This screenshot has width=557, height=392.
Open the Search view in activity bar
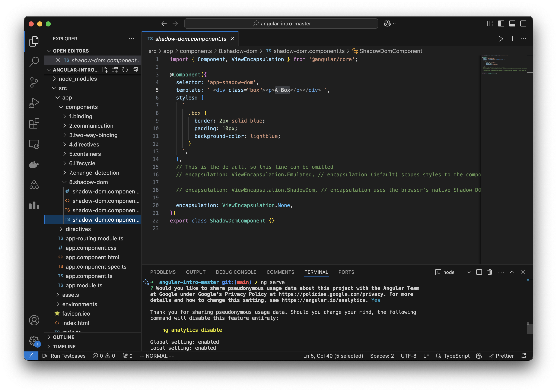click(x=34, y=62)
